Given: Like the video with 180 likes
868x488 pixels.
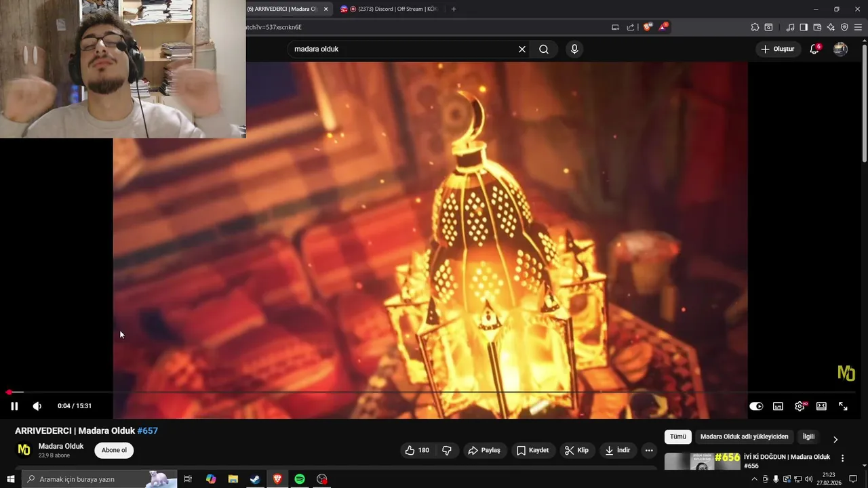Looking at the screenshot, I should click(417, 450).
